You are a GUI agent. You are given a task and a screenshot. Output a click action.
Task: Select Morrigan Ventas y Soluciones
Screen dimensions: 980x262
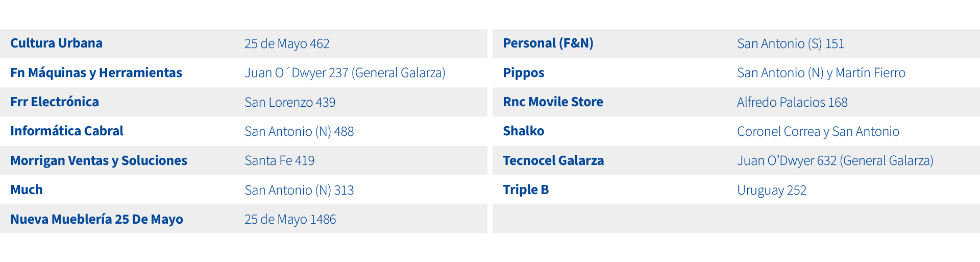pos(99,161)
